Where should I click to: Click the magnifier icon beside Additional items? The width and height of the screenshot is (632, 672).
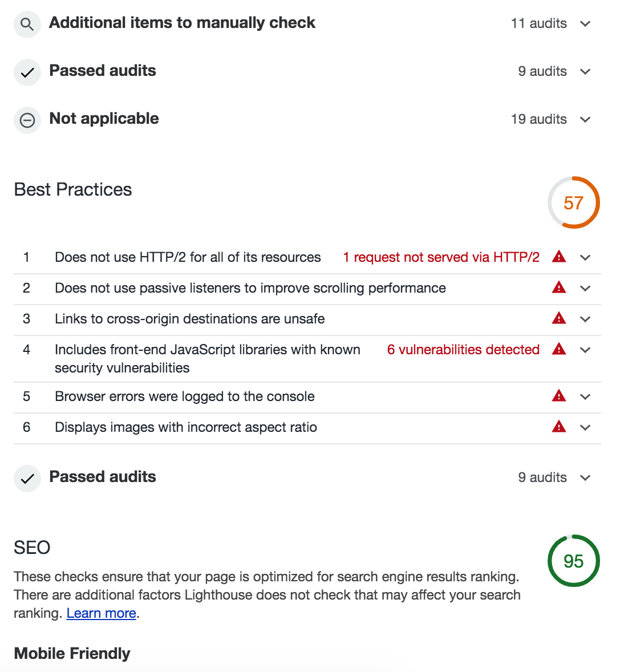27,24
